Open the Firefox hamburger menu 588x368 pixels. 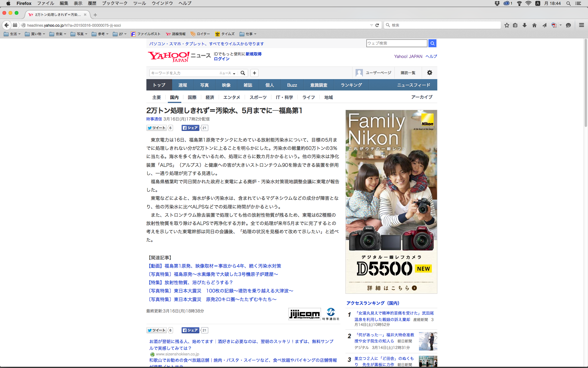(581, 25)
